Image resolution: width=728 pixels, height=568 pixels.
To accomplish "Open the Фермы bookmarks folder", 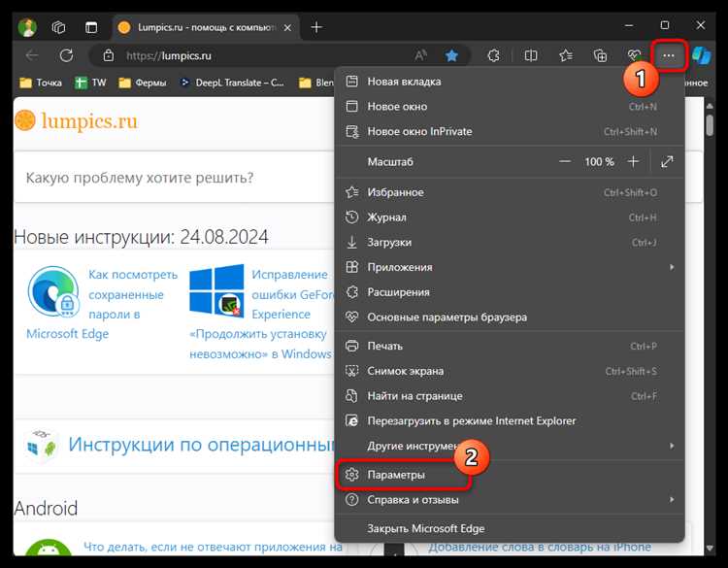I will 143,83.
